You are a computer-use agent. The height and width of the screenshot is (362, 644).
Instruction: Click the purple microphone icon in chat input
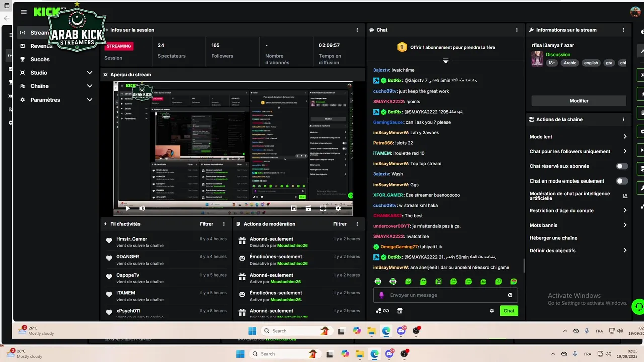pos(382,295)
